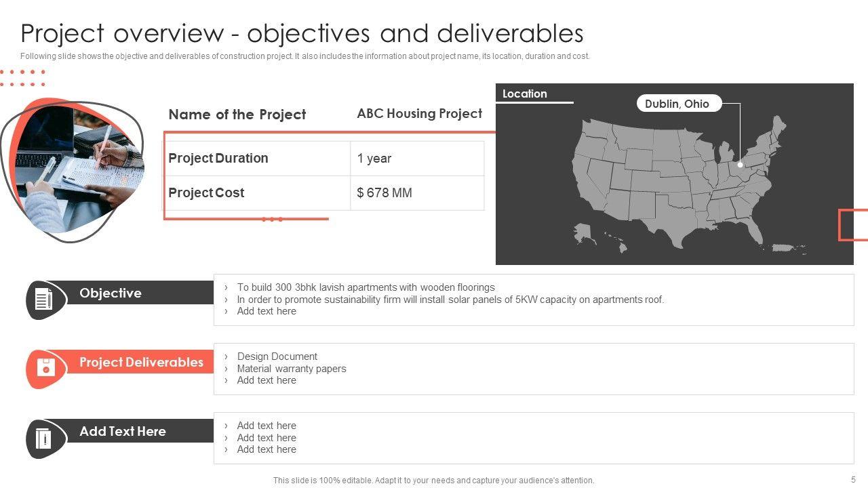Click the Add Text Here section label
The width and height of the screenshot is (868, 488).
[123, 431]
